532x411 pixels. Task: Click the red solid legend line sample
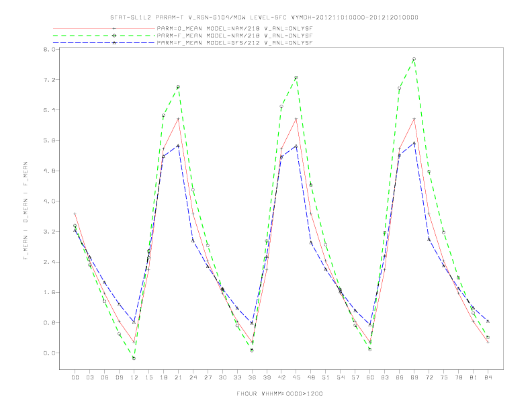[104, 28]
